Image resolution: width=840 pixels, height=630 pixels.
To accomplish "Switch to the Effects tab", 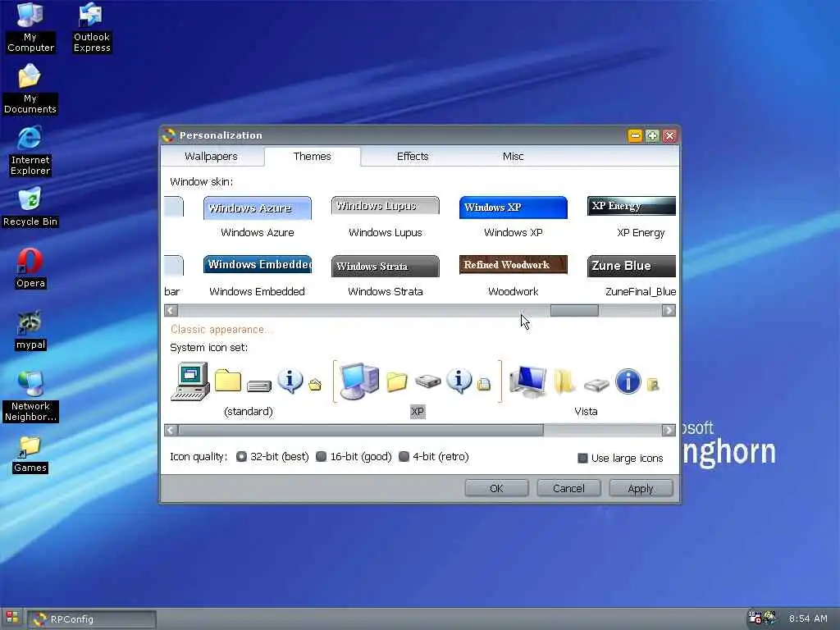I will [413, 156].
